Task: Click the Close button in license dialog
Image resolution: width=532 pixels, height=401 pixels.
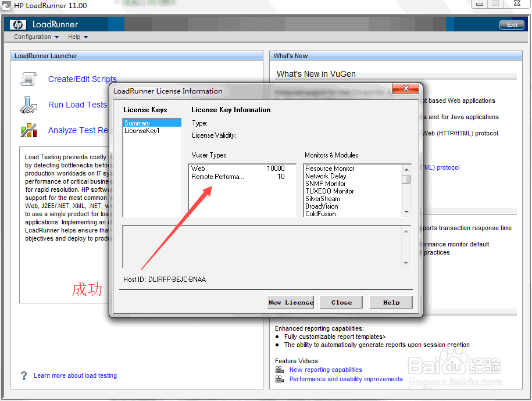Action: [341, 302]
